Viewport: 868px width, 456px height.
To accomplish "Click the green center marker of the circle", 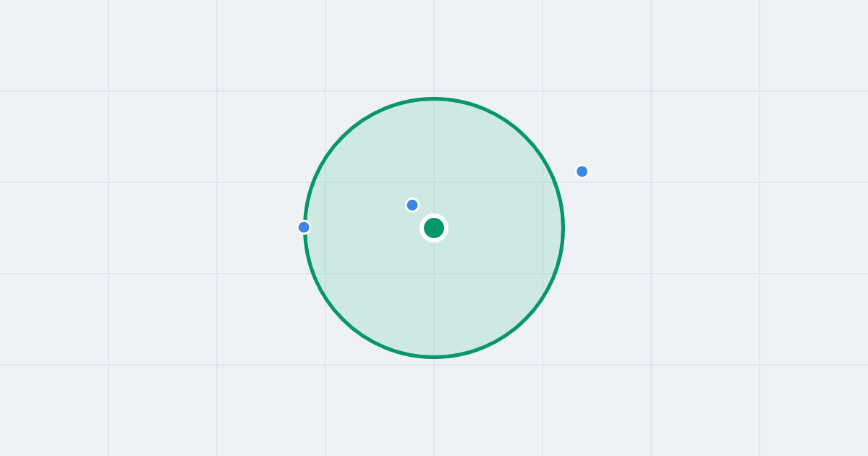I will pos(434,228).
